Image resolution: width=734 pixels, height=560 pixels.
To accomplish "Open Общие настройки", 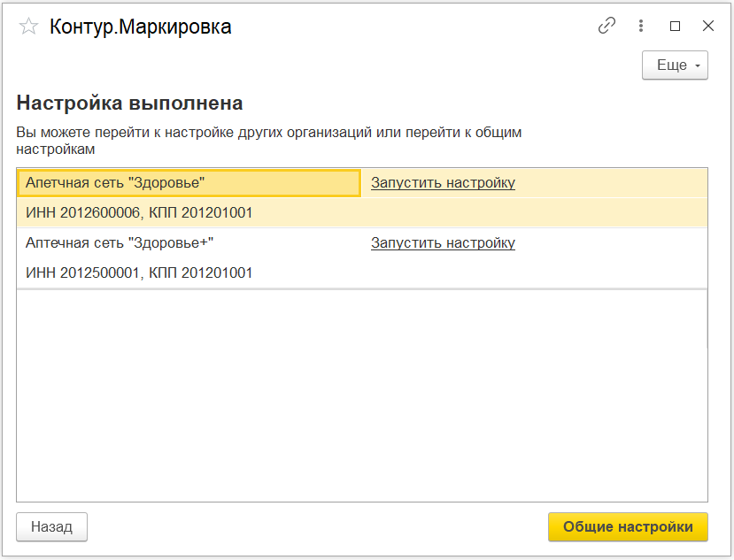I will coord(628,526).
